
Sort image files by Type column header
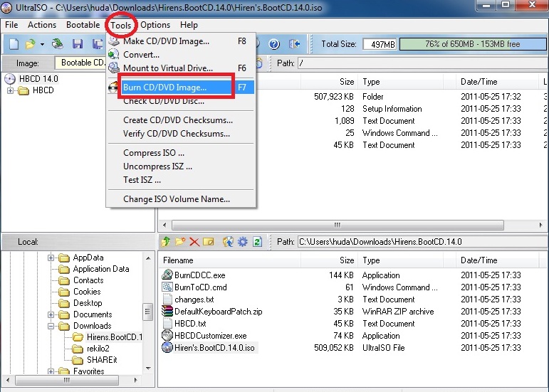point(400,82)
